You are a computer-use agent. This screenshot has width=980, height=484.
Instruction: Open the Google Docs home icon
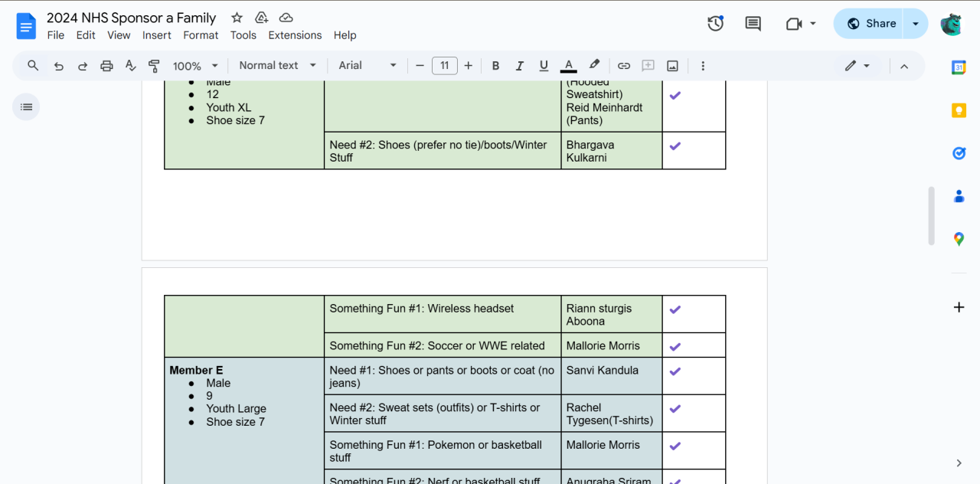(x=26, y=26)
